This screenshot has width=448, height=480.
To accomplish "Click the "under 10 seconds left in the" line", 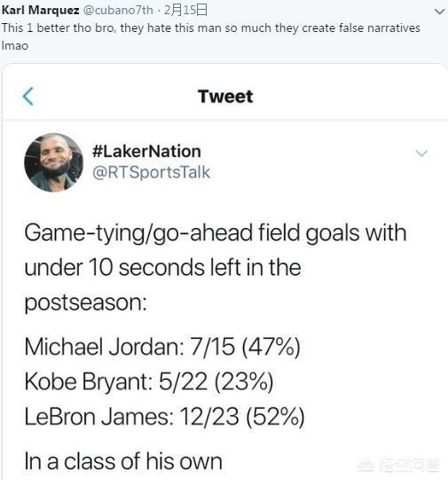I will point(163,268).
